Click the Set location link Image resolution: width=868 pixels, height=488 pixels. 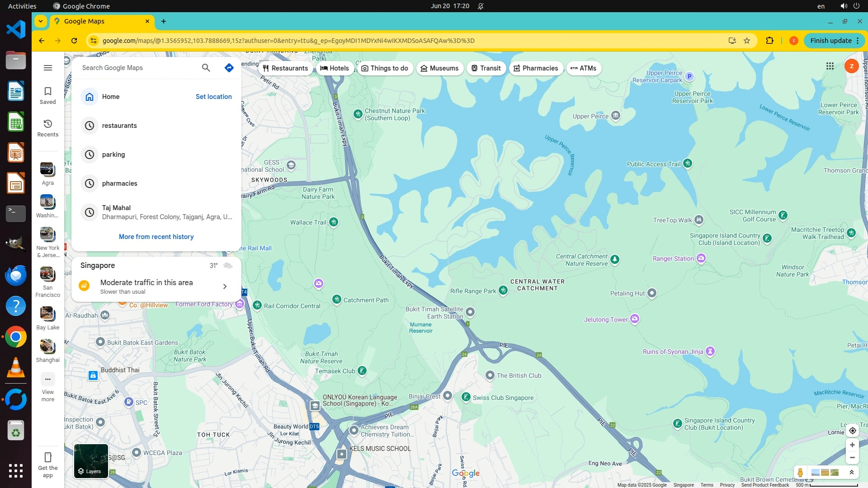pyautogui.click(x=213, y=97)
